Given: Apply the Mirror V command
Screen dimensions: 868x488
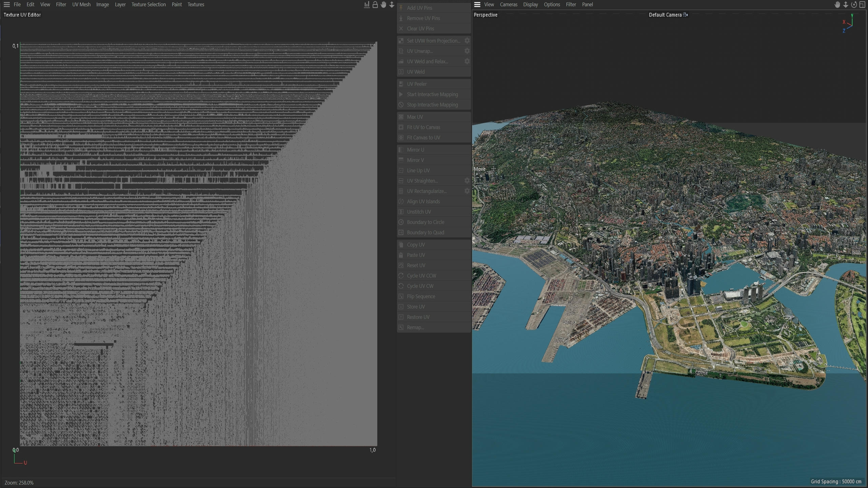Looking at the screenshot, I should (434, 160).
